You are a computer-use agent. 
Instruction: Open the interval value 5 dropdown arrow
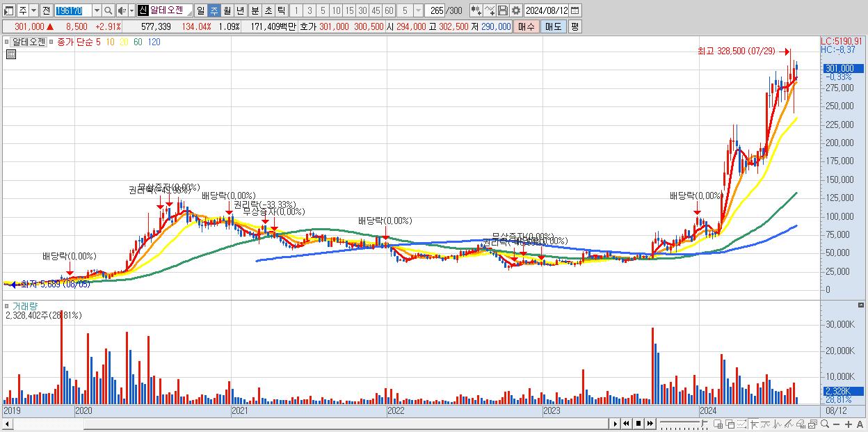[x=418, y=10]
